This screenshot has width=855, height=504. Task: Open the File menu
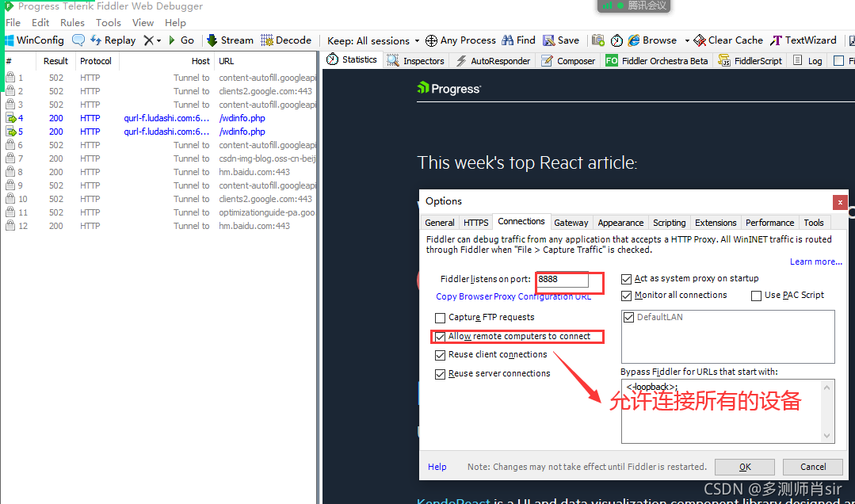(x=13, y=23)
